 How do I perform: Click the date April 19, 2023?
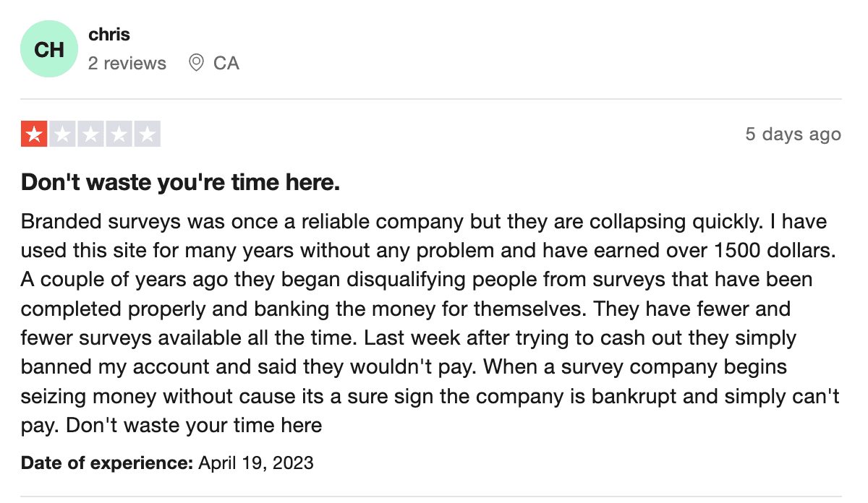pyautogui.click(x=256, y=463)
